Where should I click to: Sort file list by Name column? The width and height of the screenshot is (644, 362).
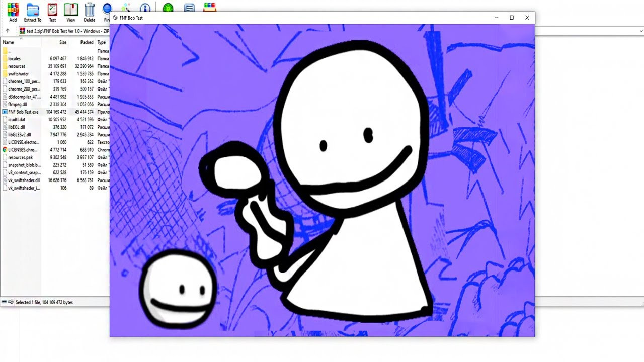[x=21, y=42]
